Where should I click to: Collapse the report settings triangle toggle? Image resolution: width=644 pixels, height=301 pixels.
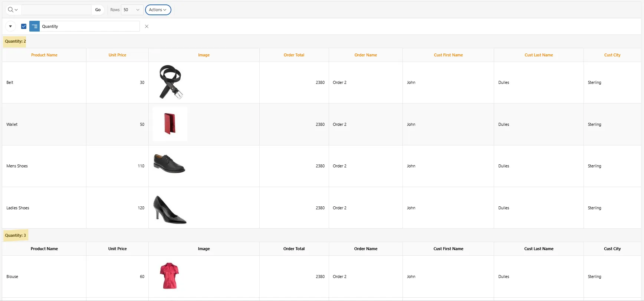click(x=10, y=26)
